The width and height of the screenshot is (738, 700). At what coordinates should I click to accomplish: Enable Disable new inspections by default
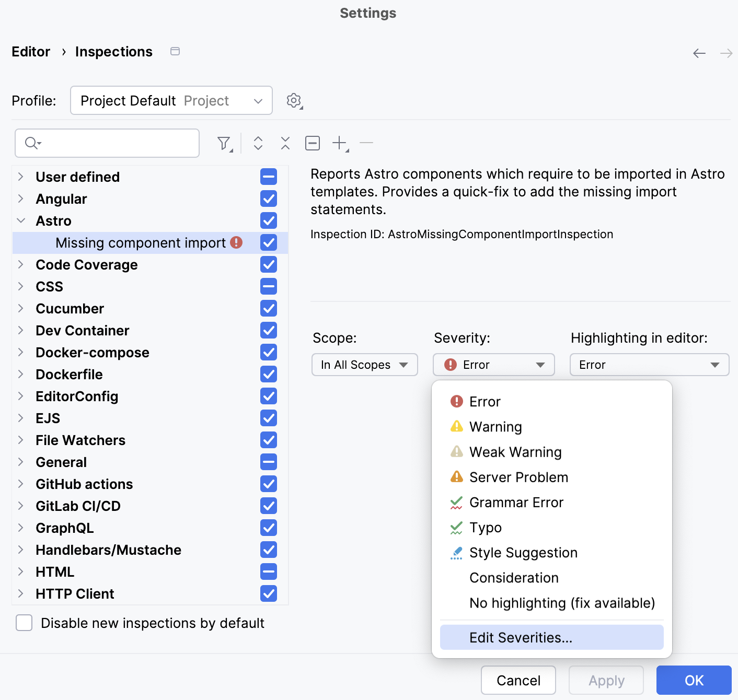[x=24, y=623]
